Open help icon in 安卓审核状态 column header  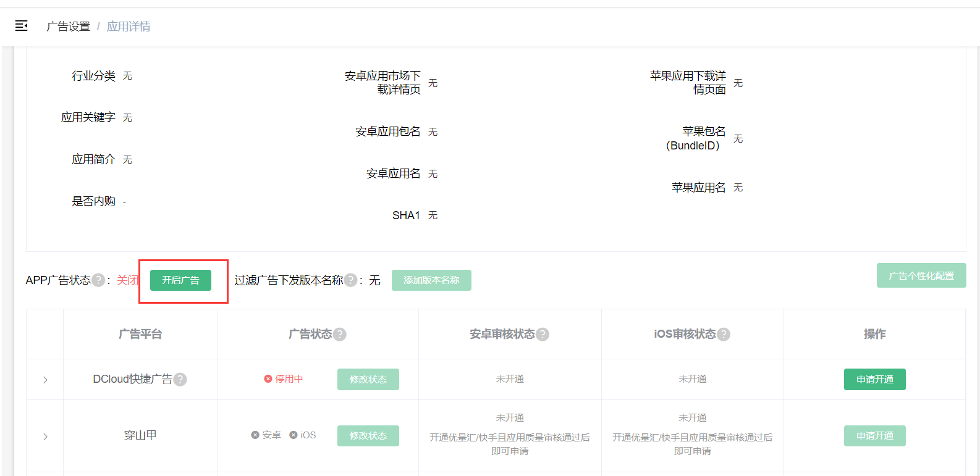pyautogui.click(x=543, y=334)
